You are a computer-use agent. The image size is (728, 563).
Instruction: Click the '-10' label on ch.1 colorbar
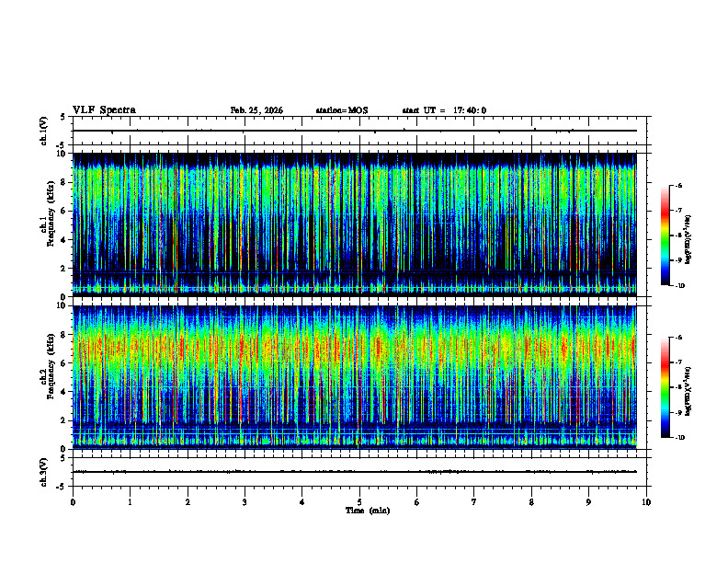679,286
